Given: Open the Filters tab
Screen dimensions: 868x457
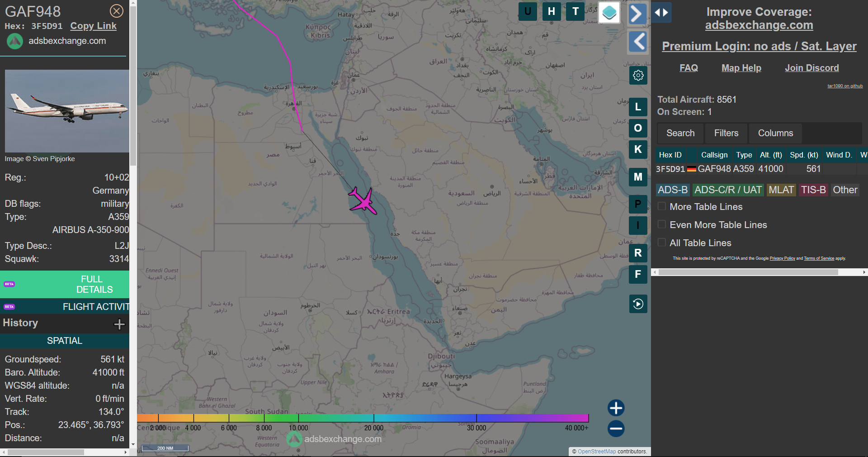Looking at the screenshot, I should pos(726,133).
